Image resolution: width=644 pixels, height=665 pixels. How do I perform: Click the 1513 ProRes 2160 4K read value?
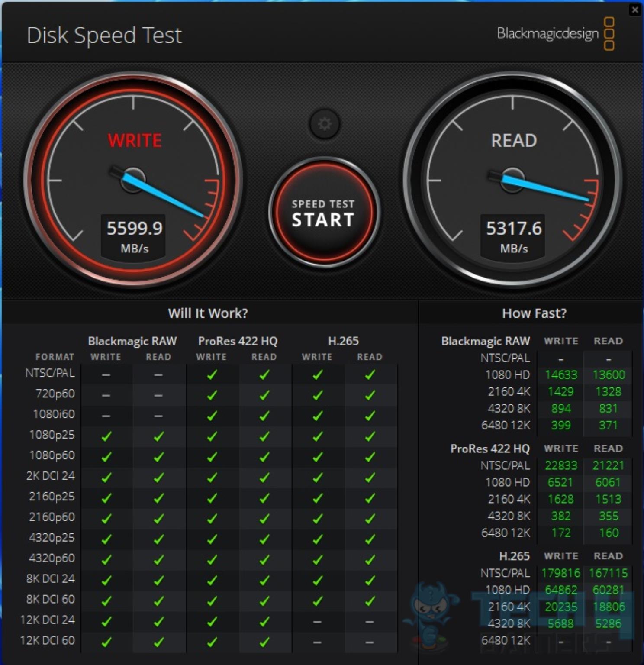pos(609,499)
